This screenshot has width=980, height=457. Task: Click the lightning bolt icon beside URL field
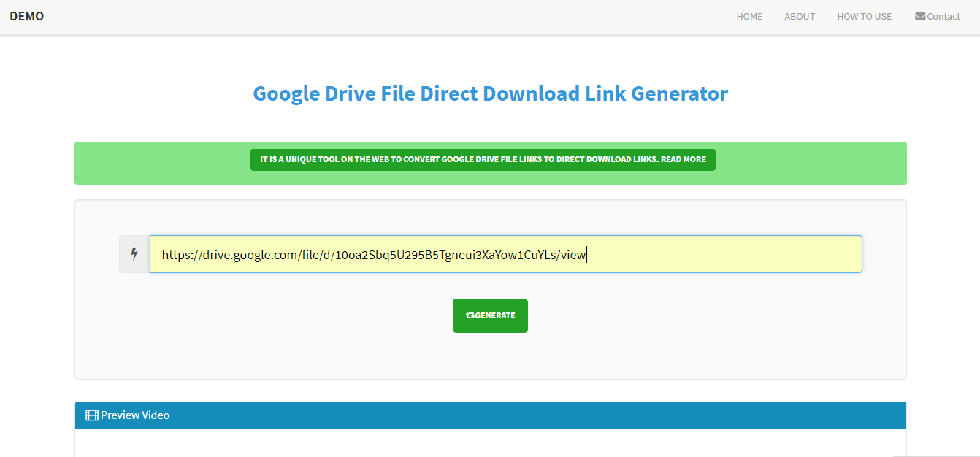(x=134, y=254)
